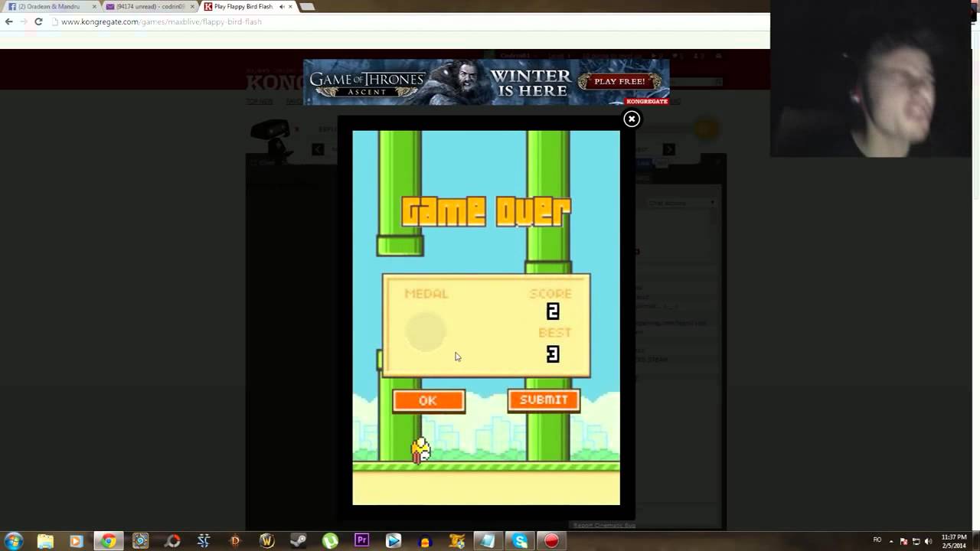980x551 pixels.
Task: Open the Game of Thrones Ascent banner ad
Action: 486,82
